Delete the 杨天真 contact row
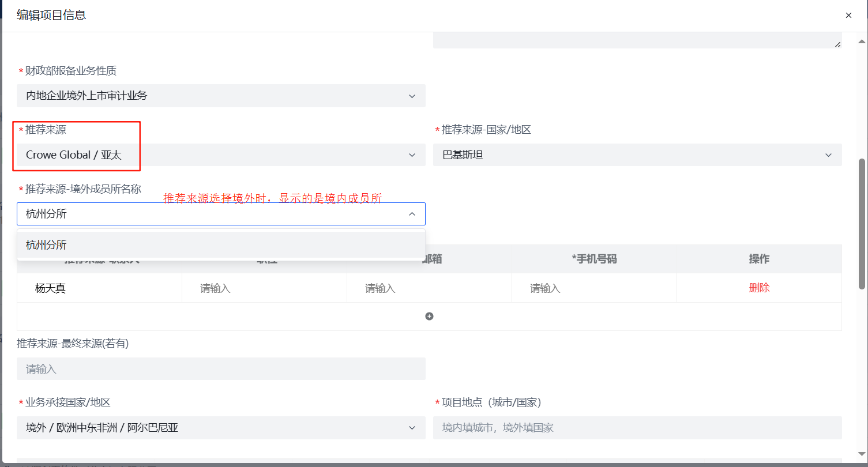Viewport: 868px width, 467px height. coord(759,288)
